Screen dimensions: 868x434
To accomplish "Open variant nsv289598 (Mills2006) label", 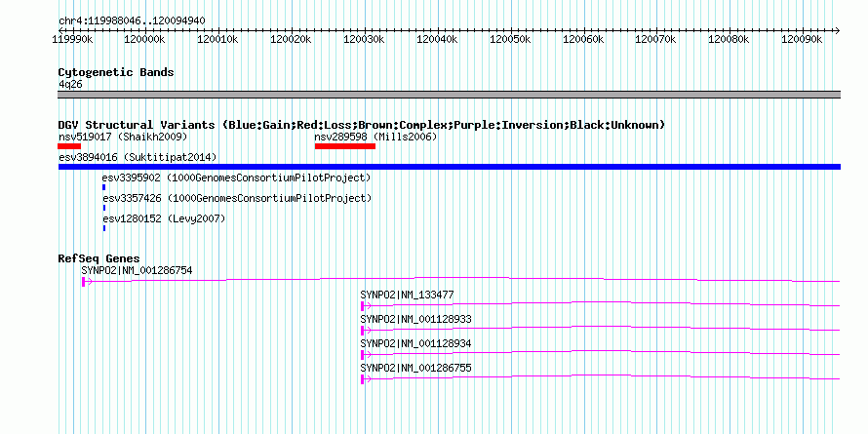I will coord(375,137).
